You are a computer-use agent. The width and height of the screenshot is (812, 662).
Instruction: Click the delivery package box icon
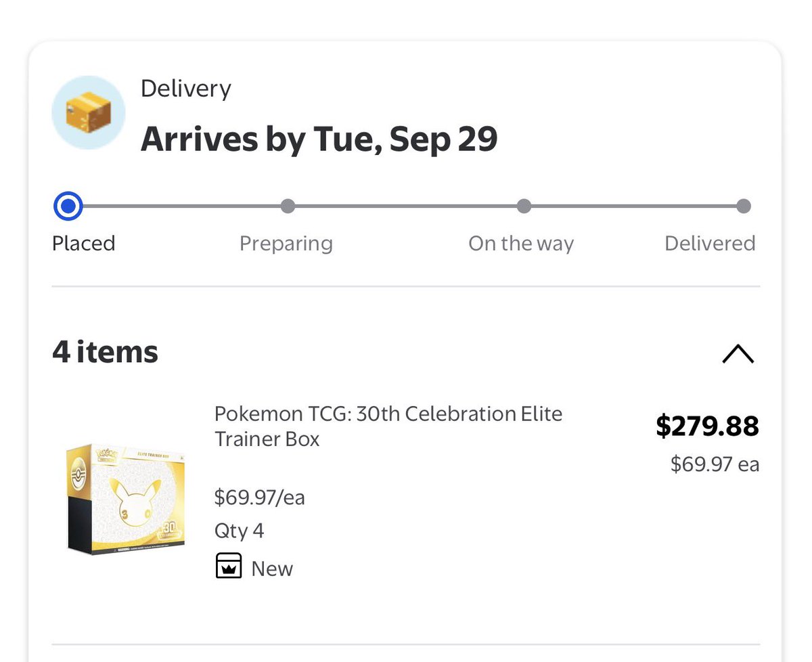click(89, 112)
